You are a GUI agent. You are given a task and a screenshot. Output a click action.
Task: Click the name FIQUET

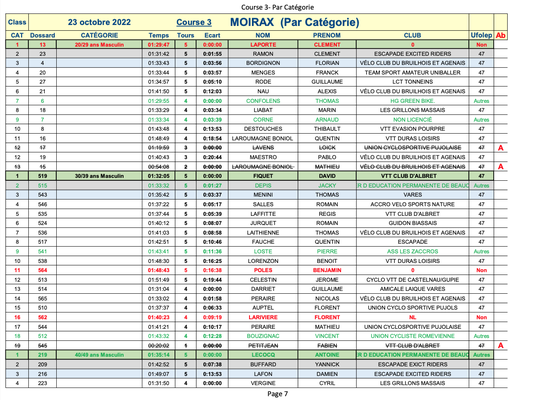263,176
